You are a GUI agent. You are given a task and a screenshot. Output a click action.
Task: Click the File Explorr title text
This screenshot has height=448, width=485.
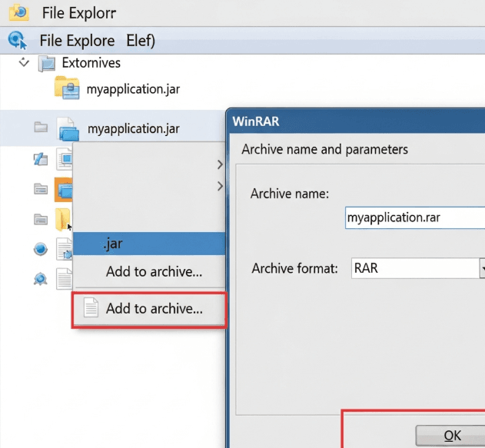pos(79,13)
